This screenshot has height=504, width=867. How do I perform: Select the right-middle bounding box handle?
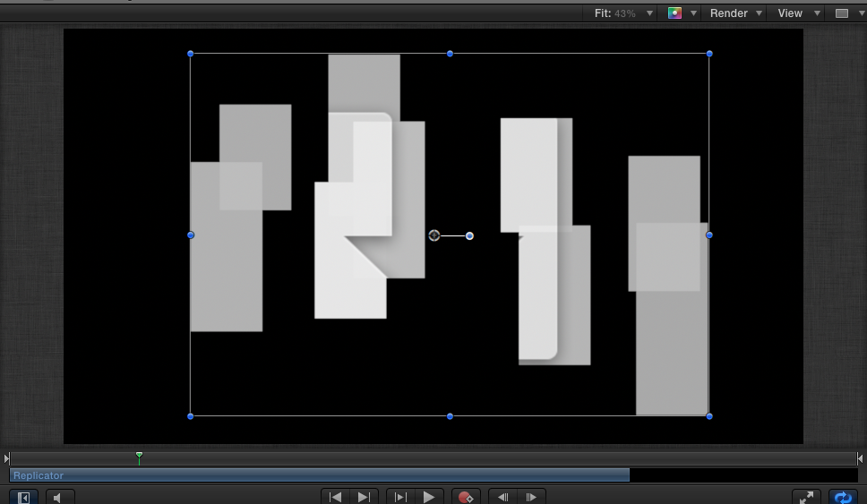pyautogui.click(x=709, y=235)
